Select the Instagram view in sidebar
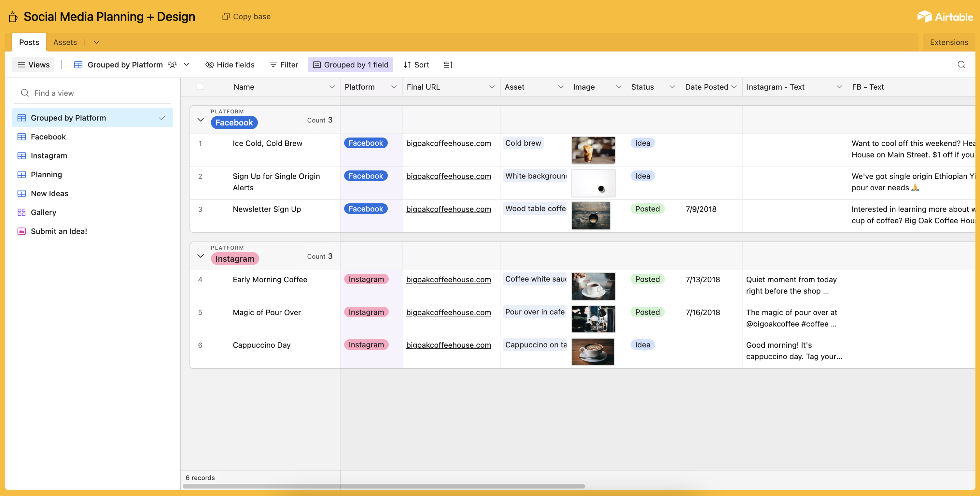The height and width of the screenshot is (496, 980). [92, 156]
